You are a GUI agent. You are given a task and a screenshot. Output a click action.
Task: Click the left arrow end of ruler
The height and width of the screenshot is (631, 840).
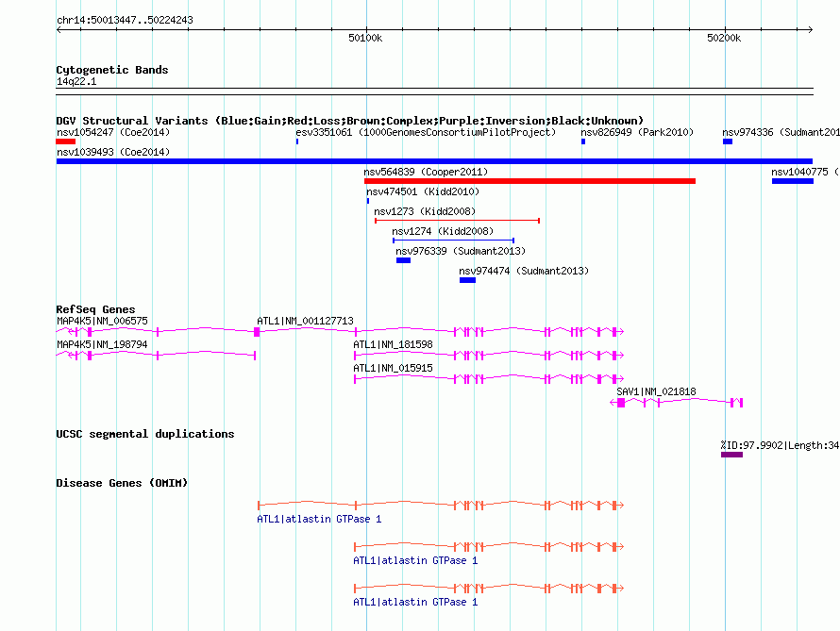(x=59, y=30)
